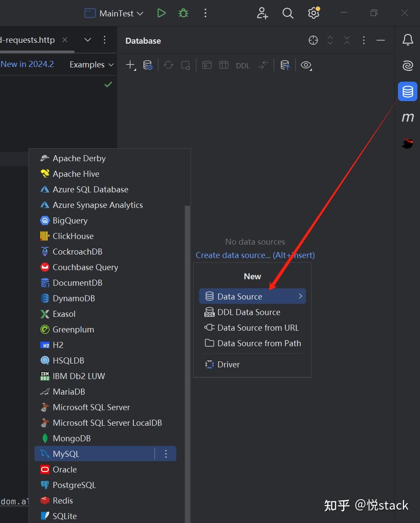Open the MainTest run configuration dropdown

(114, 13)
